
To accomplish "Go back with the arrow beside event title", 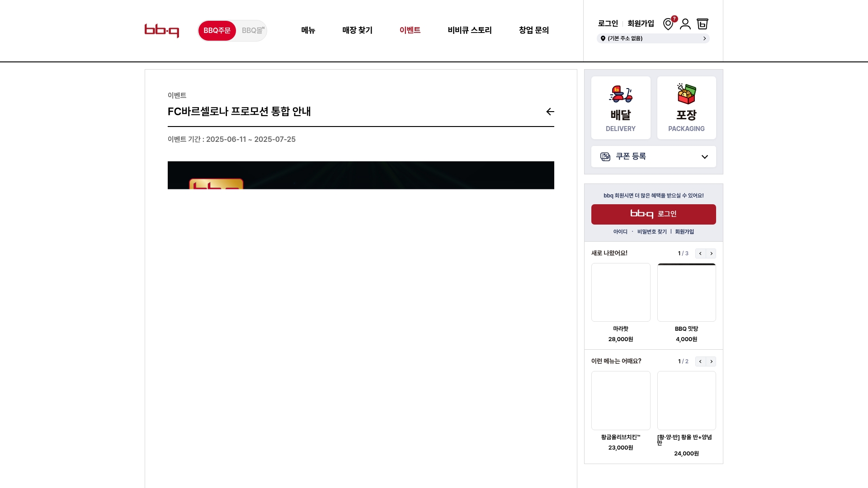I will point(550,112).
